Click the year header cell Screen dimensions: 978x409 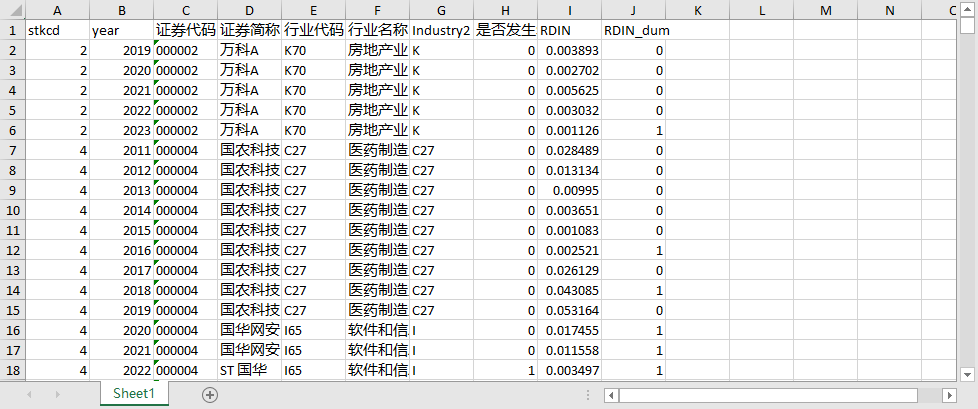[x=122, y=30]
